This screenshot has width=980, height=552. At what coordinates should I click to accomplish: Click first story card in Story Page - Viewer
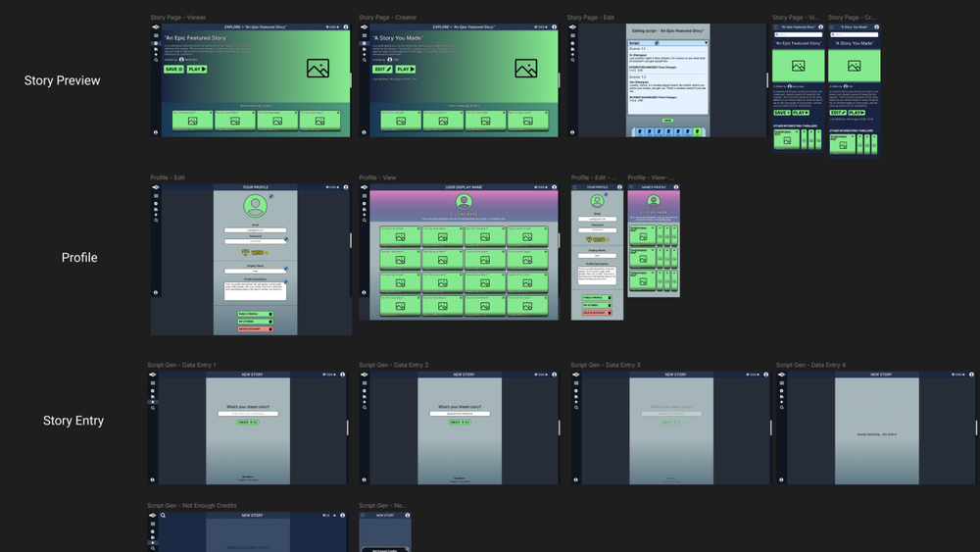(x=192, y=121)
